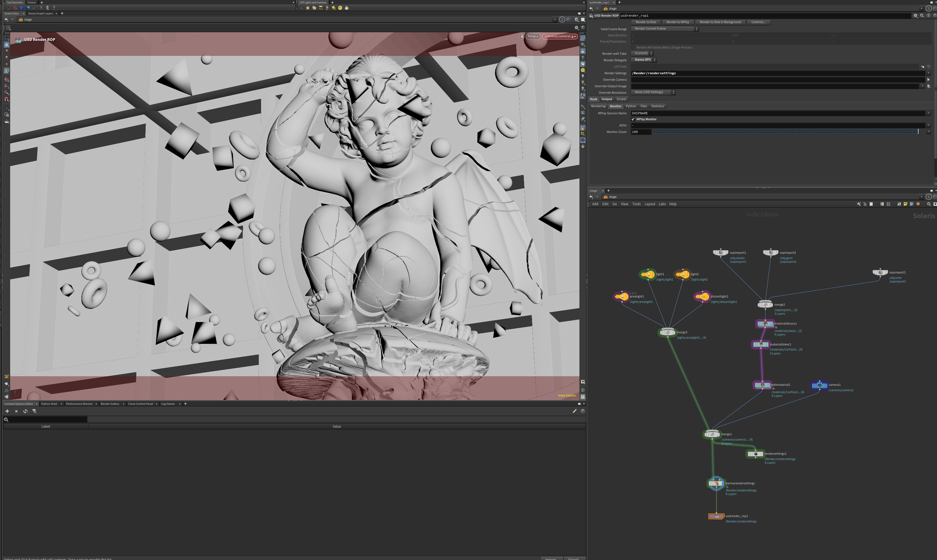
Task: Open the parameter panel gear menu
Action: click(916, 16)
